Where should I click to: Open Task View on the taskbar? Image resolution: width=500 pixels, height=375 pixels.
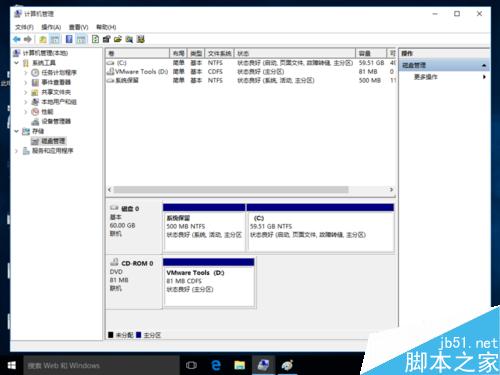(191, 365)
